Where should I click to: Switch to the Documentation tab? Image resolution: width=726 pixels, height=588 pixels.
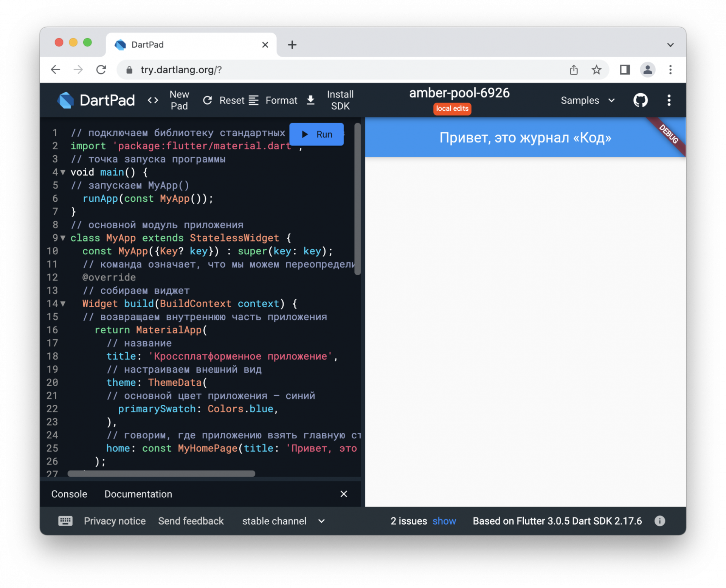pos(137,494)
